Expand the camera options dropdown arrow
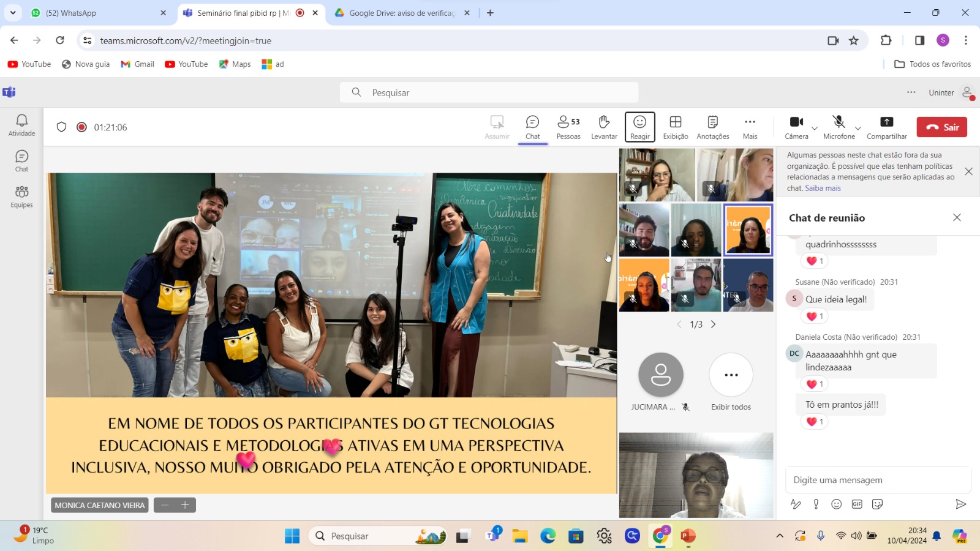Image resolution: width=980 pixels, height=551 pixels. coord(815,129)
